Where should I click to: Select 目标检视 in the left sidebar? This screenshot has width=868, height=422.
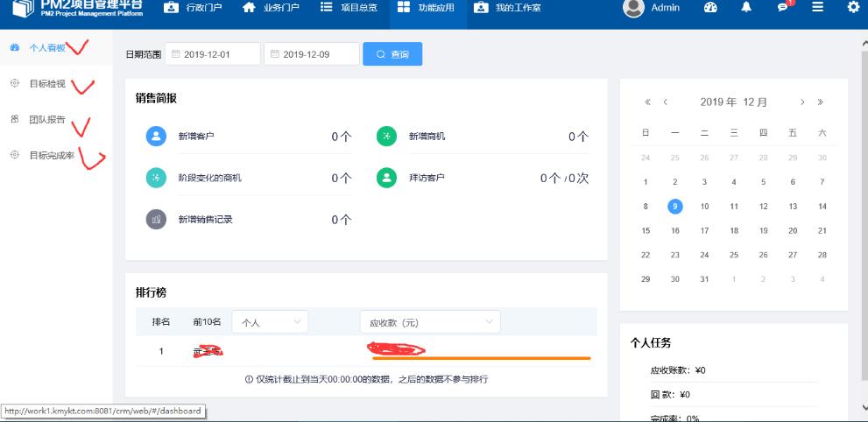click(47, 84)
